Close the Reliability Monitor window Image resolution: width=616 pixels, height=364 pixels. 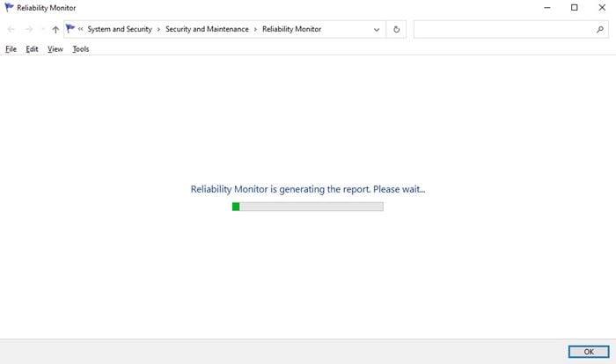602,7
